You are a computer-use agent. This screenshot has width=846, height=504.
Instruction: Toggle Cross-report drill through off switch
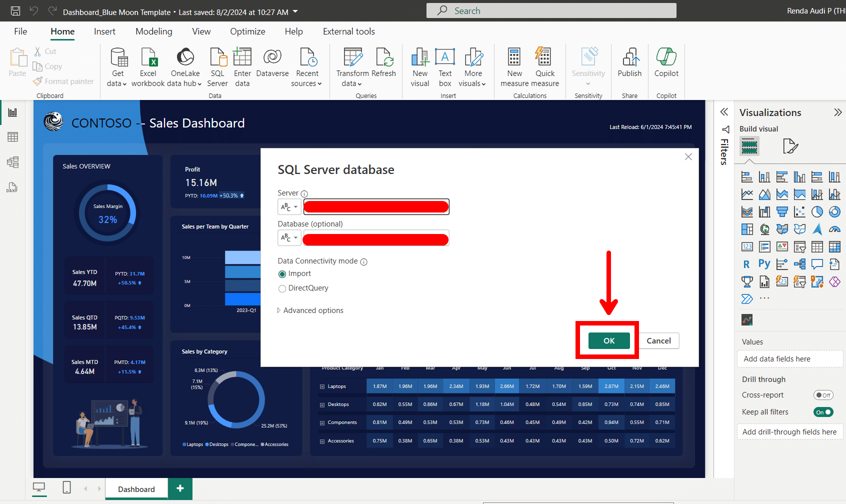pyautogui.click(x=823, y=395)
